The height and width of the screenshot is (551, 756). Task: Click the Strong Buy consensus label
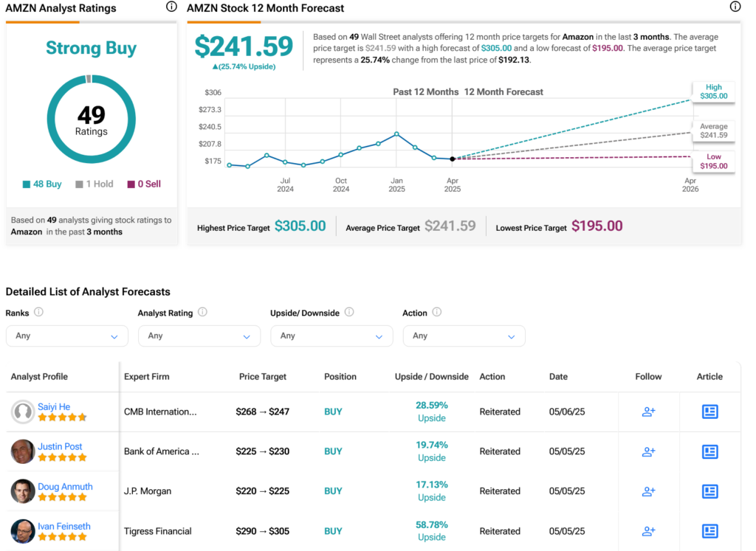[91, 48]
